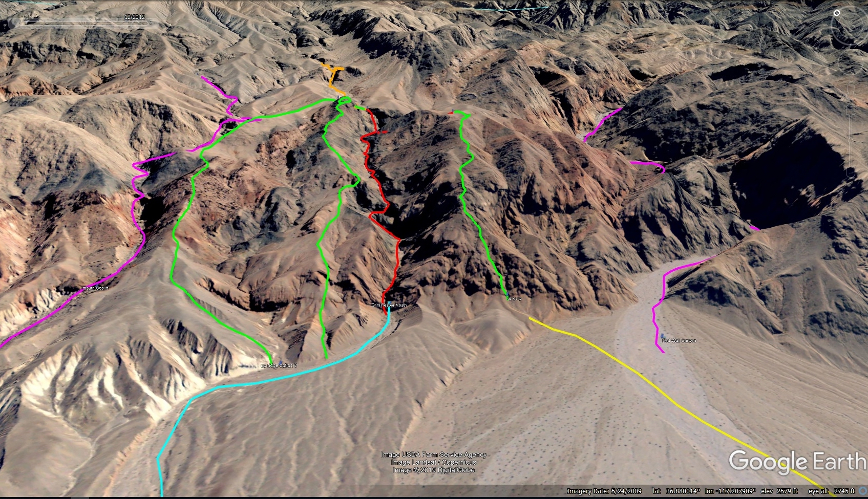Screen dimensions: 868x499
Task: Select the Grim Reaper Mouth placemark
Action: (x=389, y=305)
